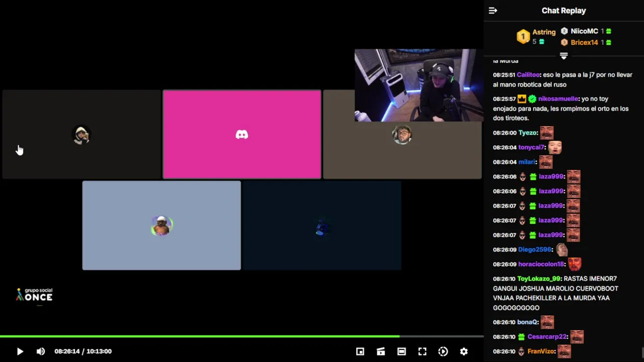Click the emote in Tyezo's message
This screenshot has height=362, width=644.
(547, 133)
